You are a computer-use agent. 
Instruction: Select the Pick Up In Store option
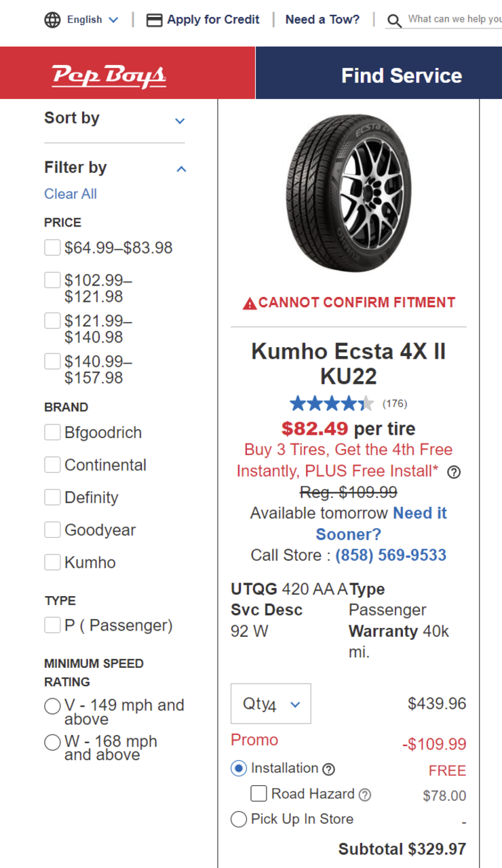(x=238, y=819)
